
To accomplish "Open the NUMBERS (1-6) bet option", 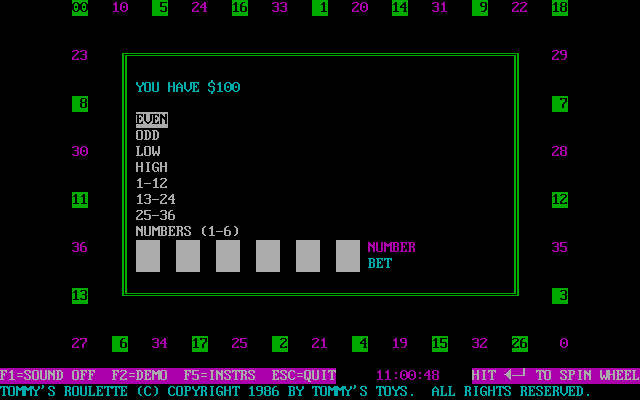I will [x=188, y=231].
